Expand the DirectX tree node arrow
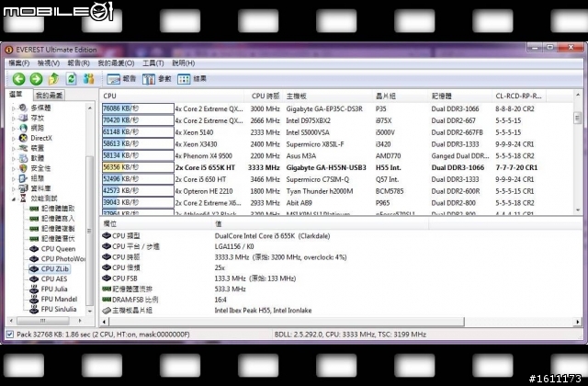588x386 pixels. tap(14, 139)
